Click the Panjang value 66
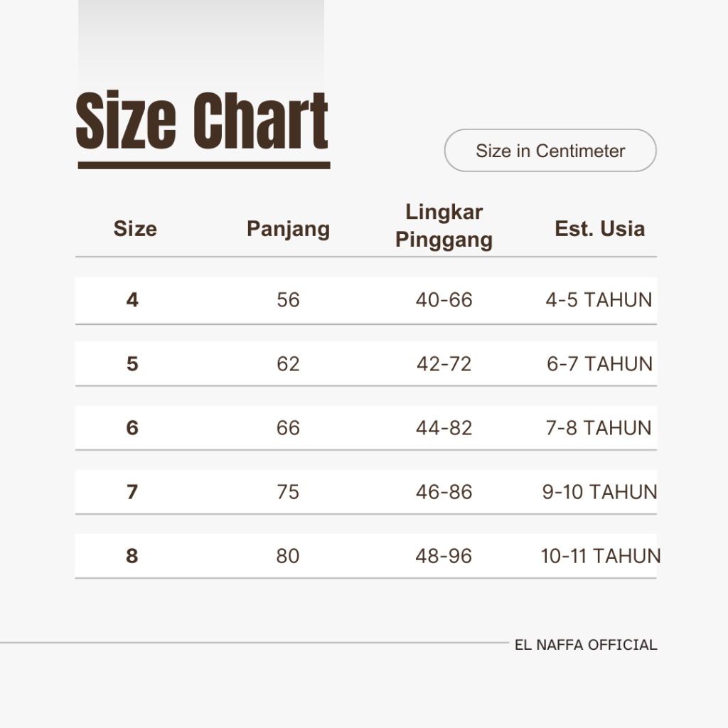Screen dimensions: 728x728 coord(289,428)
